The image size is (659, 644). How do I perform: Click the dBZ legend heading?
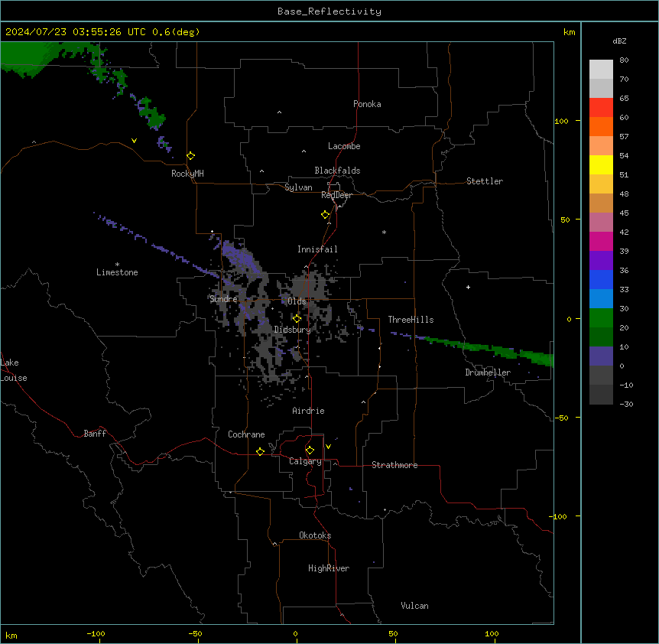click(619, 41)
